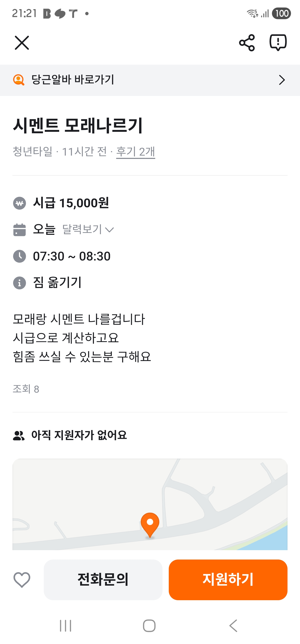Tap the clock icon by work hours
The height and width of the screenshot is (644, 300).
20,256
